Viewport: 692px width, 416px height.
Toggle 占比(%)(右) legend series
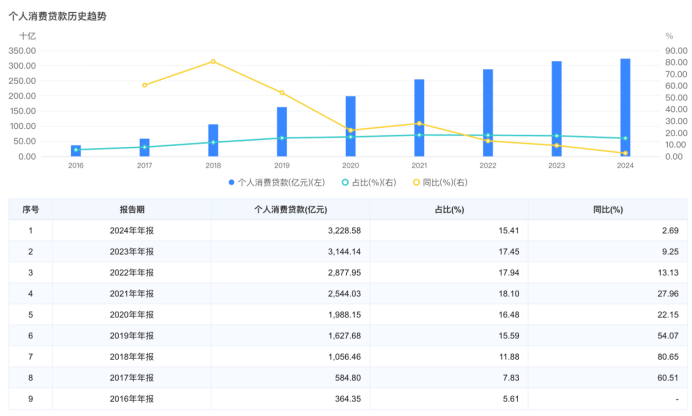click(x=369, y=182)
